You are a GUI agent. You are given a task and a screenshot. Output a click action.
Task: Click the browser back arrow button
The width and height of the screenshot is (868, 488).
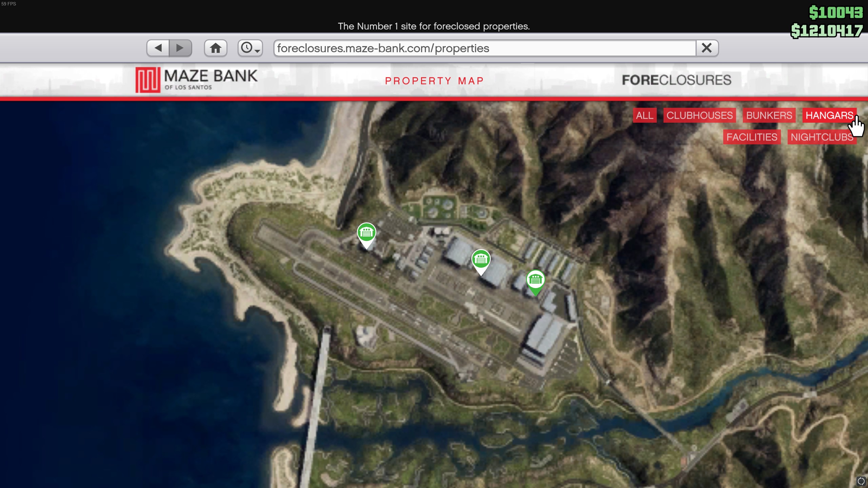158,48
